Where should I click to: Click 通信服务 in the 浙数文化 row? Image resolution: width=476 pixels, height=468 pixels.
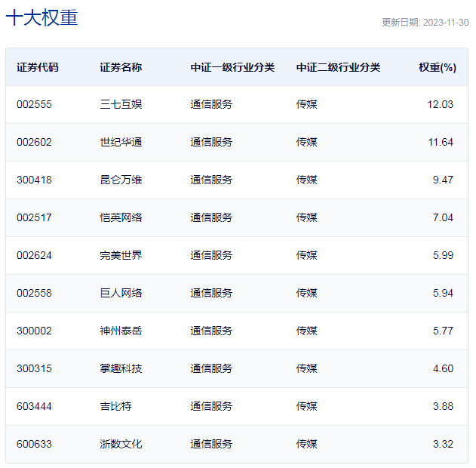click(x=211, y=444)
